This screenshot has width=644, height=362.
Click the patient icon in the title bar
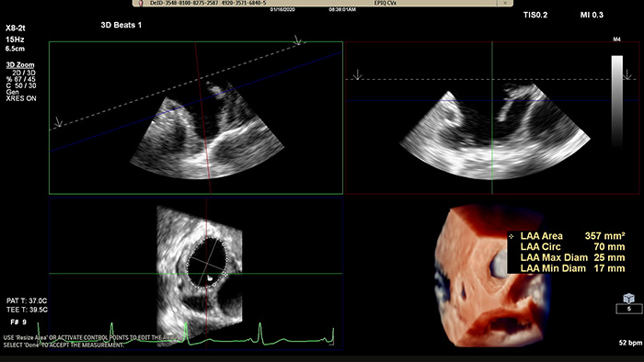141,3
